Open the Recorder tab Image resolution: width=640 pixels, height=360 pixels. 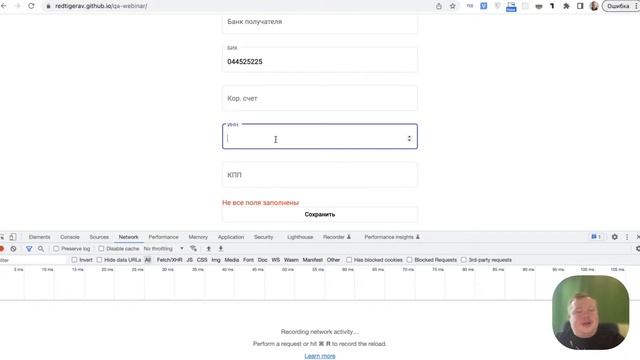click(337, 237)
